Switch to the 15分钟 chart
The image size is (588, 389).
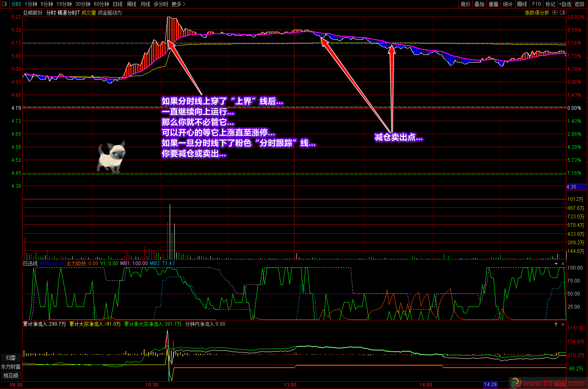(64, 4)
